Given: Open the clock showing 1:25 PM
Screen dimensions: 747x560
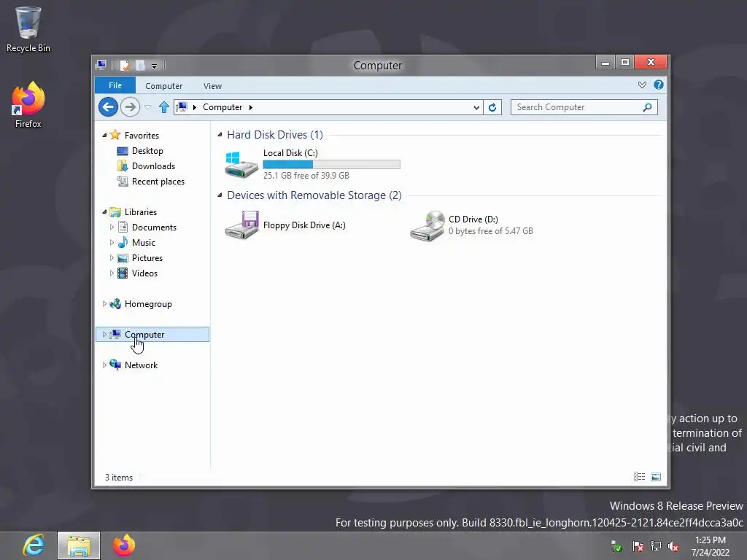Looking at the screenshot, I should click(711, 546).
